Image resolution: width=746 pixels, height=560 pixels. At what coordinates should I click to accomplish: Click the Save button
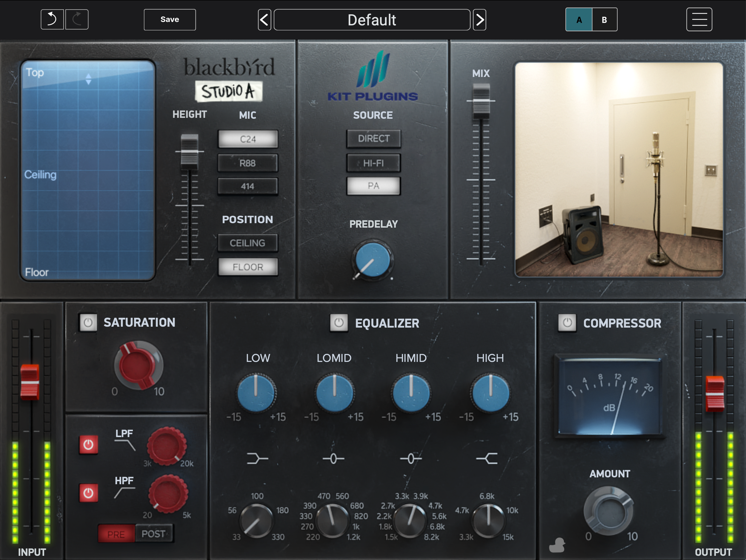[x=170, y=20]
